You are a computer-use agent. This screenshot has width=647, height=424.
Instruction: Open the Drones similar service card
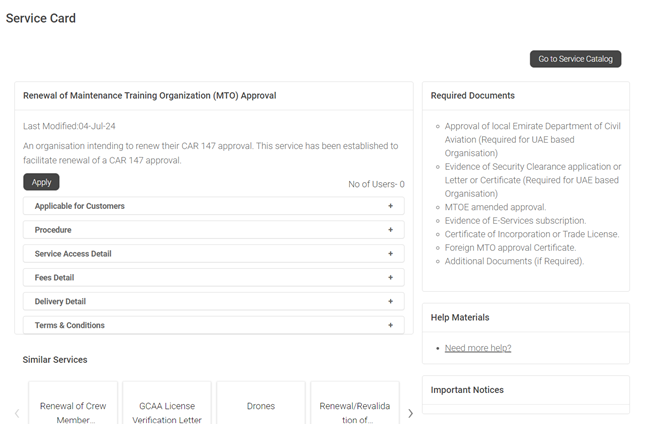pos(261,403)
